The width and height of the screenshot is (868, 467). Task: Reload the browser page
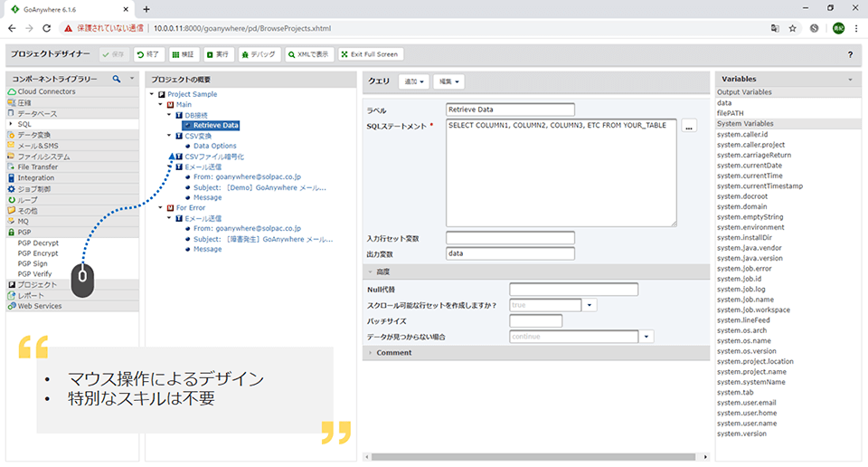[x=46, y=28]
